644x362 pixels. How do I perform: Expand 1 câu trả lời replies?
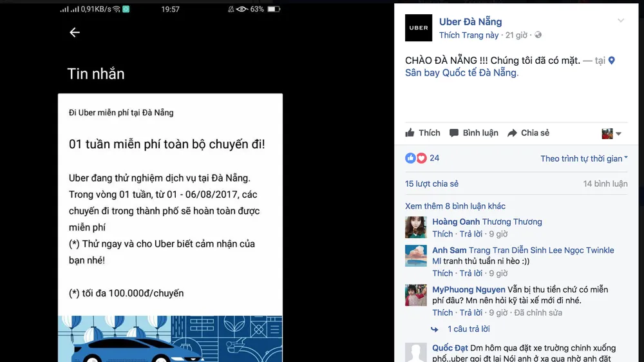(x=469, y=329)
